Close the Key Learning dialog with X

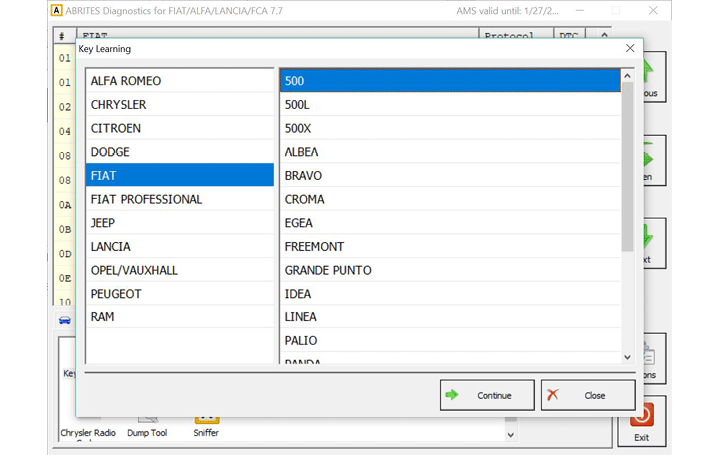pyautogui.click(x=630, y=48)
